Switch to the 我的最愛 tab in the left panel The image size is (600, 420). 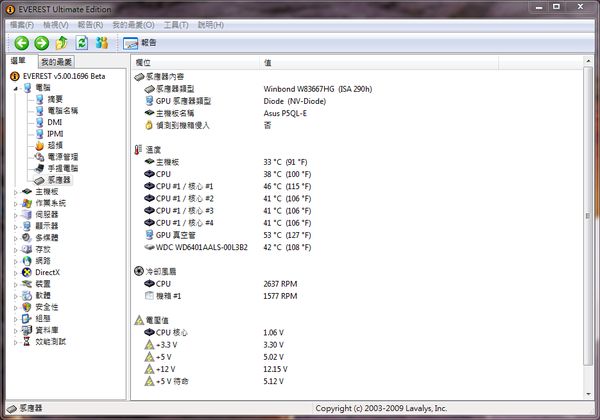tap(56, 62)
